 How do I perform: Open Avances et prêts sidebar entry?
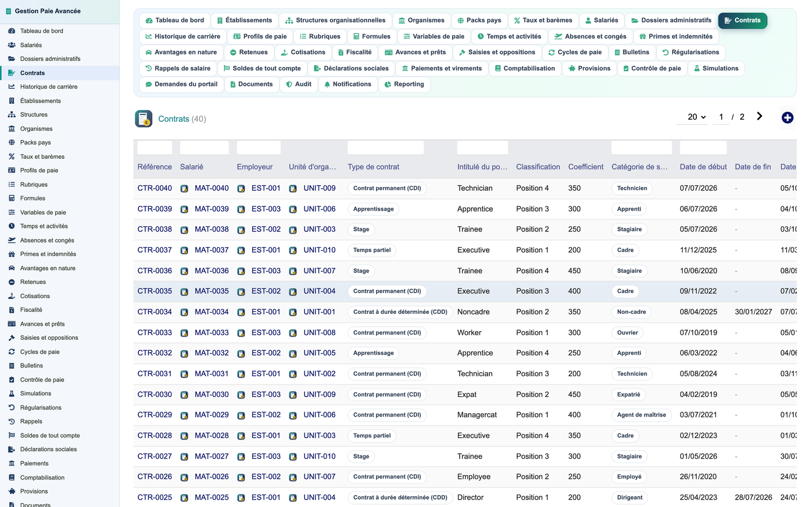point(60,324)
